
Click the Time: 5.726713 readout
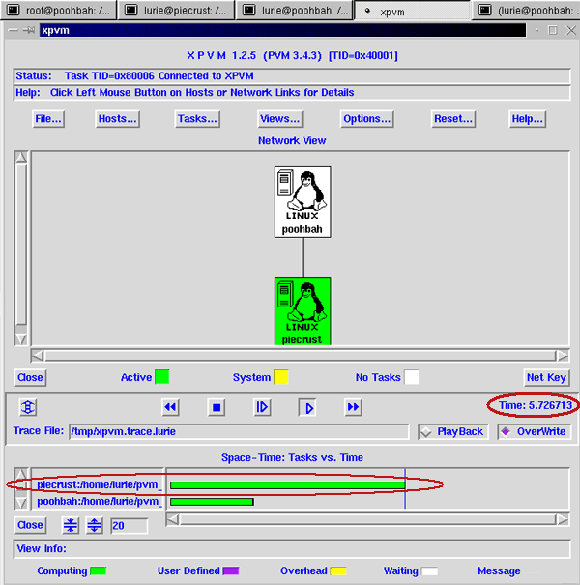pyautogui.click(x=535, y=405)
